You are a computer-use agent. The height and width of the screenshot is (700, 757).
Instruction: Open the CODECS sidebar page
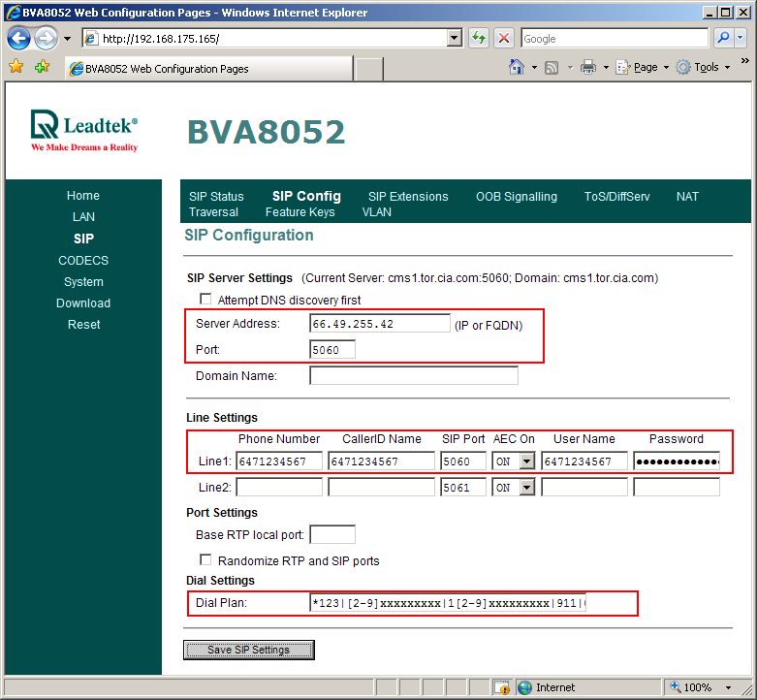pos(83,260)
